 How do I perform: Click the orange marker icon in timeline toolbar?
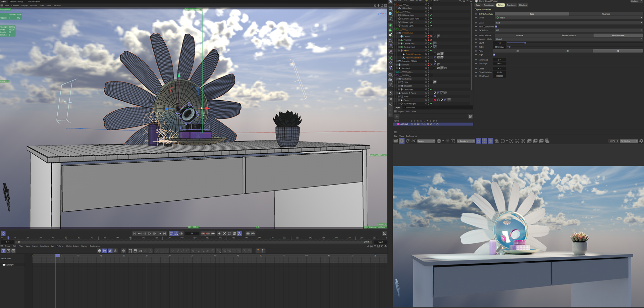coord(258,251)
